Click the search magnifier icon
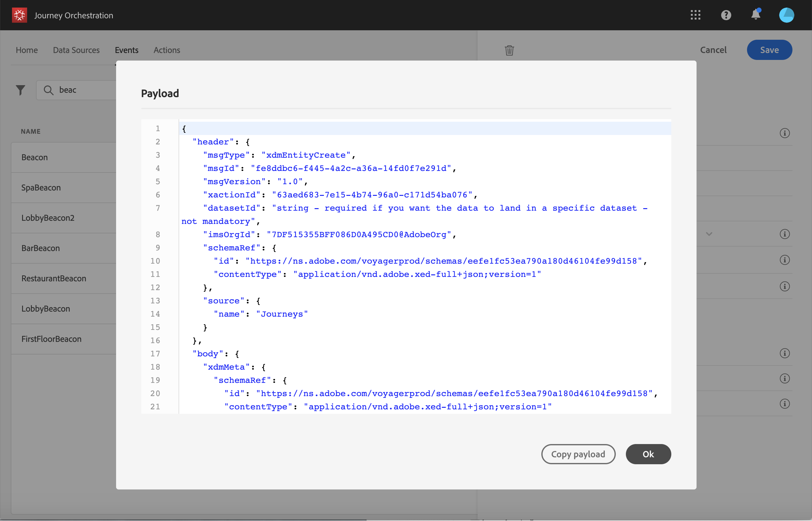 point(49,90)
